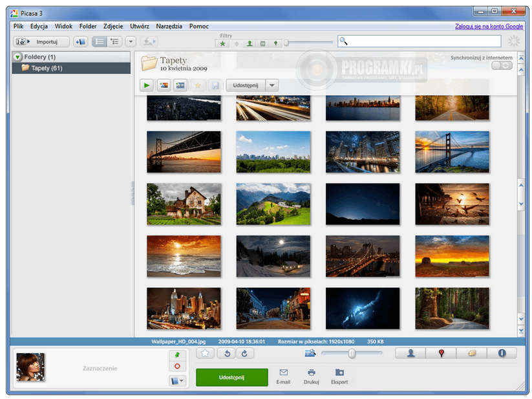Screen dimensions: 532x399
Task: Open the view options dropdown arrow in toolbar
Action: click(x=131, y=42)
